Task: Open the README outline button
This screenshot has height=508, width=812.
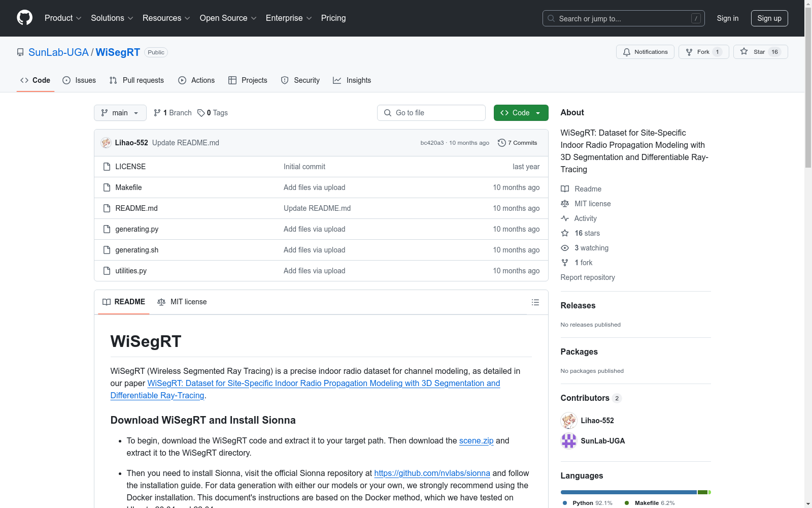Action: 535,302
